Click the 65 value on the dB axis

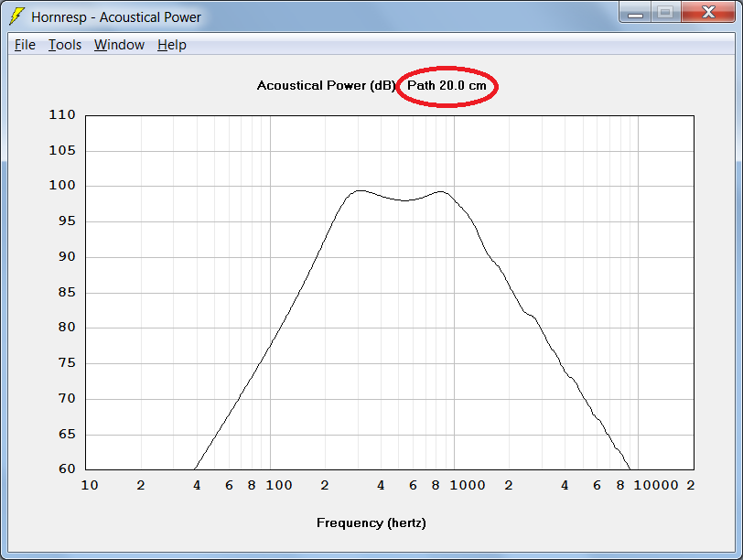[x=67, y=434]
